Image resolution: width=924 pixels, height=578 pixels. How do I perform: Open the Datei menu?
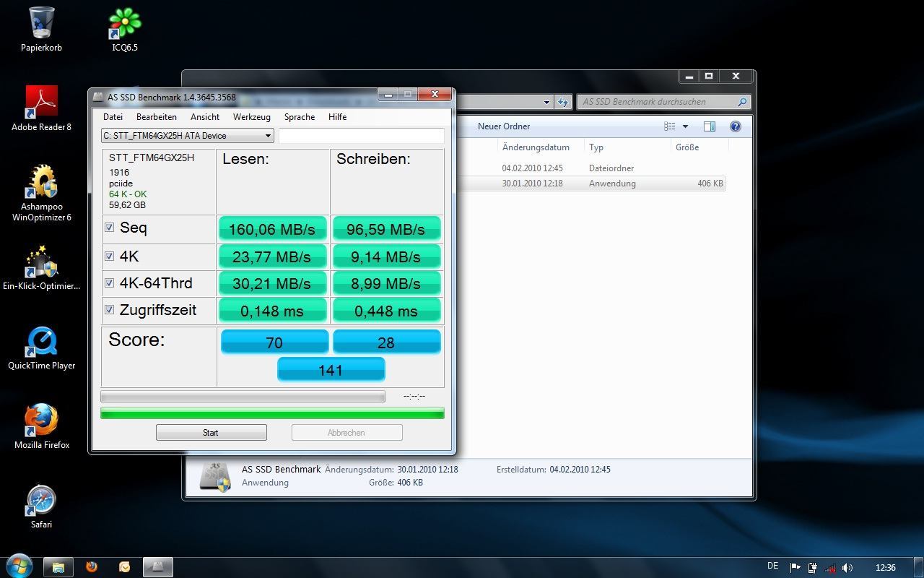(113, 117)
